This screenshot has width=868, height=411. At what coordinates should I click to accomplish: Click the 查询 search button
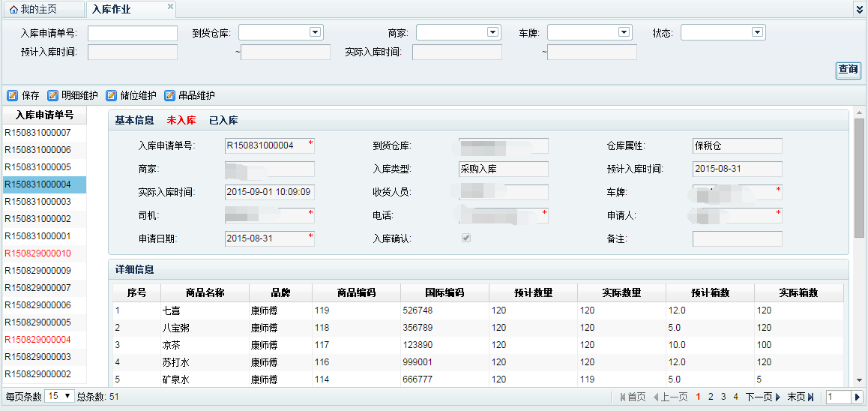point(848,70)
